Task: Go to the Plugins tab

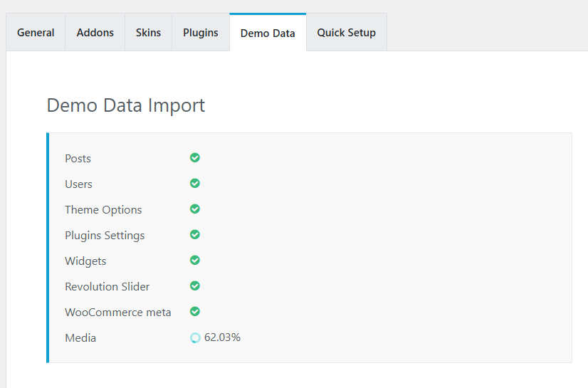Action: click(x=201, y=33)
